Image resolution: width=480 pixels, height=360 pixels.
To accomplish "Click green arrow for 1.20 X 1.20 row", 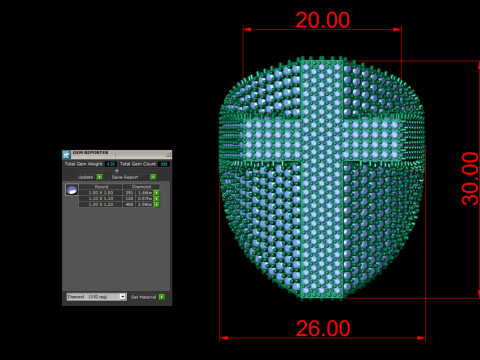I will coord(157,204).
